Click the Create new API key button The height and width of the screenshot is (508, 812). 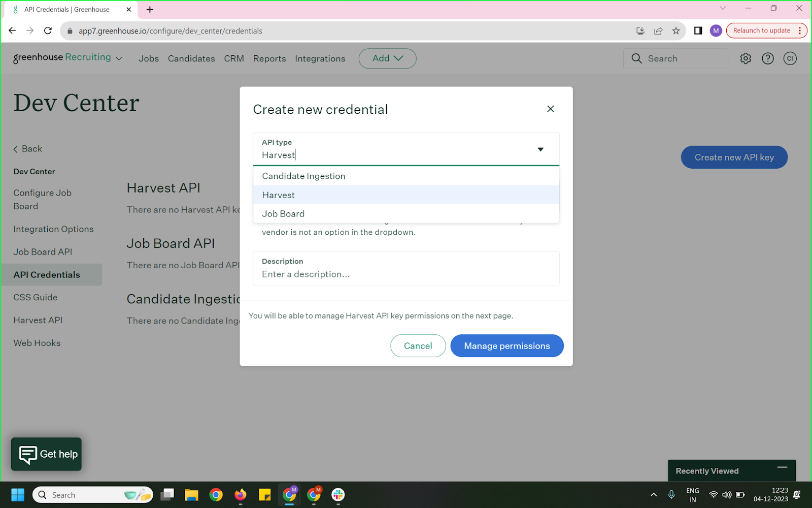(x=734, y=157)
